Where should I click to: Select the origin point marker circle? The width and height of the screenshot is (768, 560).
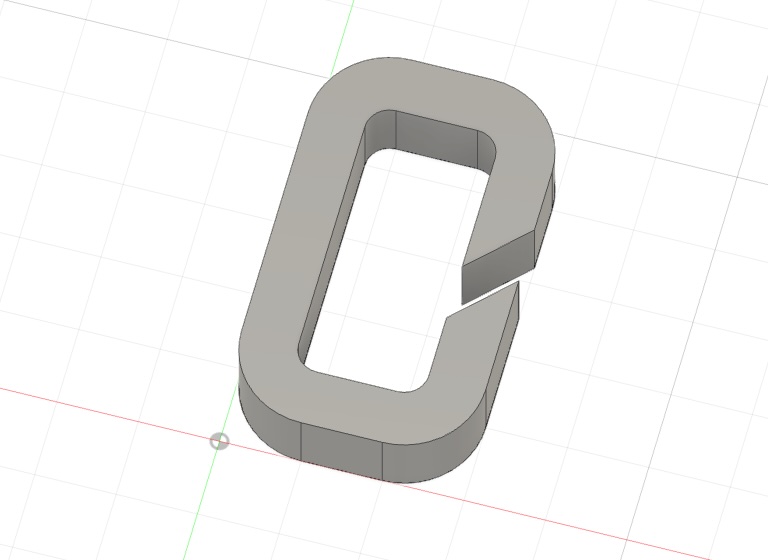219,441
